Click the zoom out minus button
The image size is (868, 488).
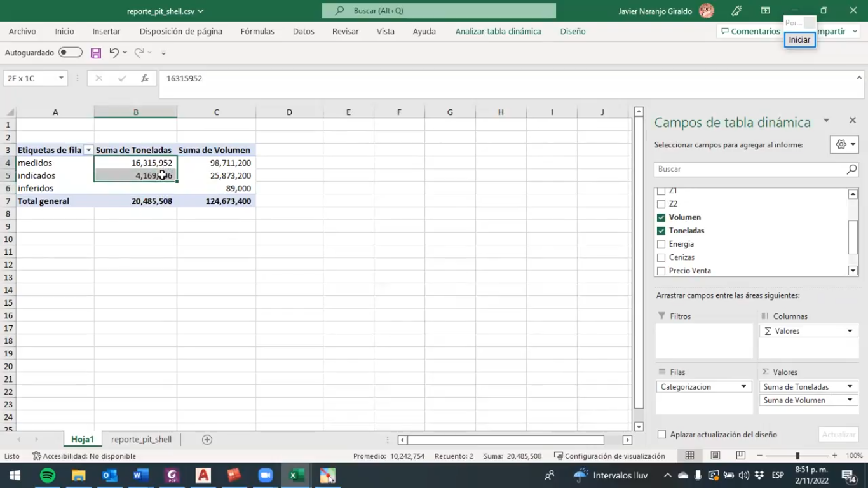tap(759, 456)
